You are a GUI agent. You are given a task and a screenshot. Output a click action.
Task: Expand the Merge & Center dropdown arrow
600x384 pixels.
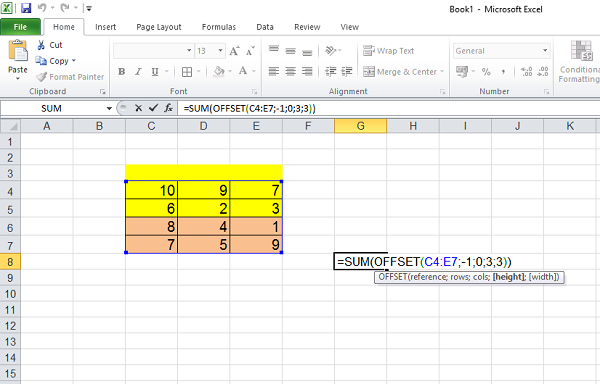pyautogui.click(x=442, y=72)
